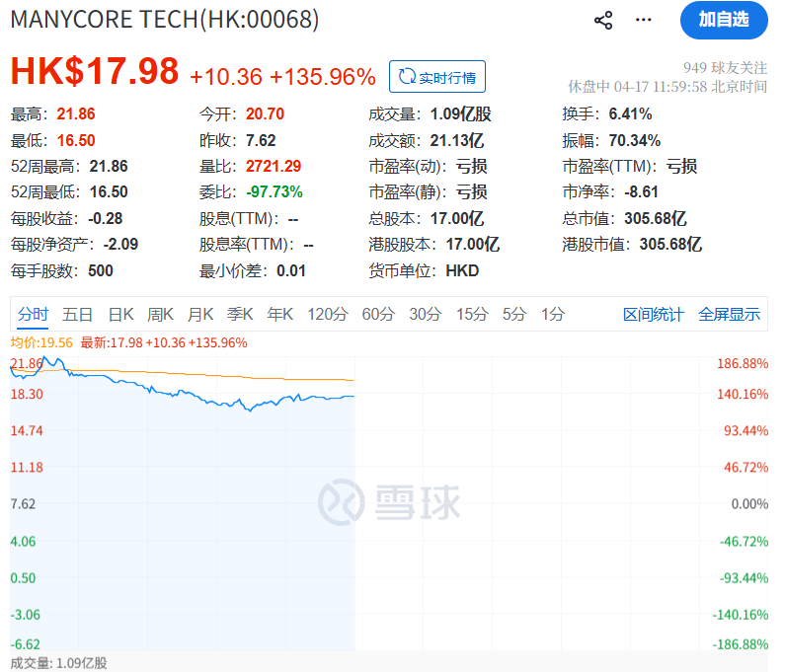The width and height of the screenshot is (785, 672).
Task: Click the 最低 value 16.50
Action: point(76,140)
